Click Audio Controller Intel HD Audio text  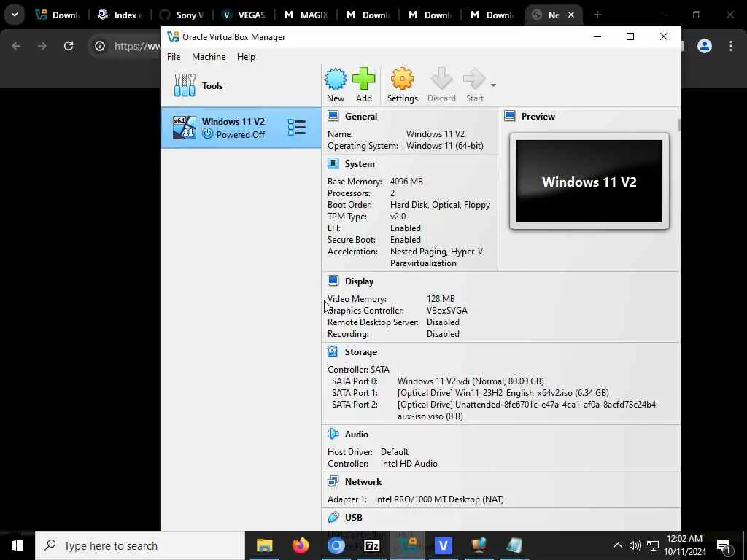(409, 464)
